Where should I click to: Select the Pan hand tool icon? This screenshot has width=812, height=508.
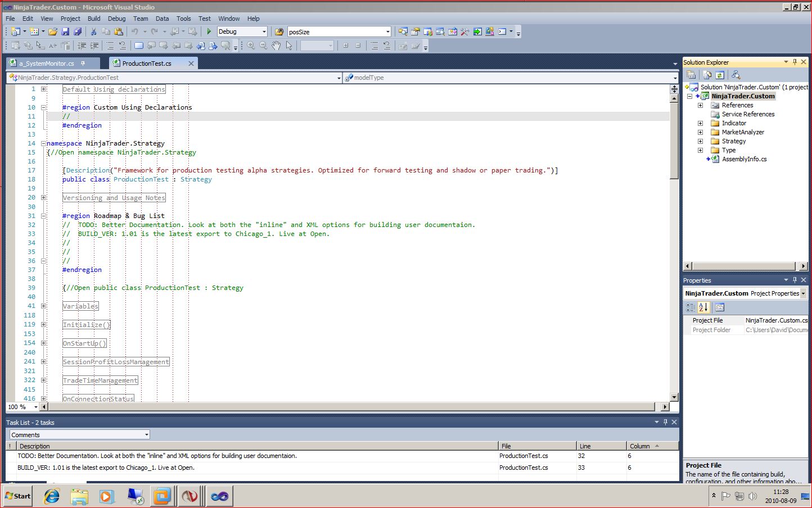[276, 46]
